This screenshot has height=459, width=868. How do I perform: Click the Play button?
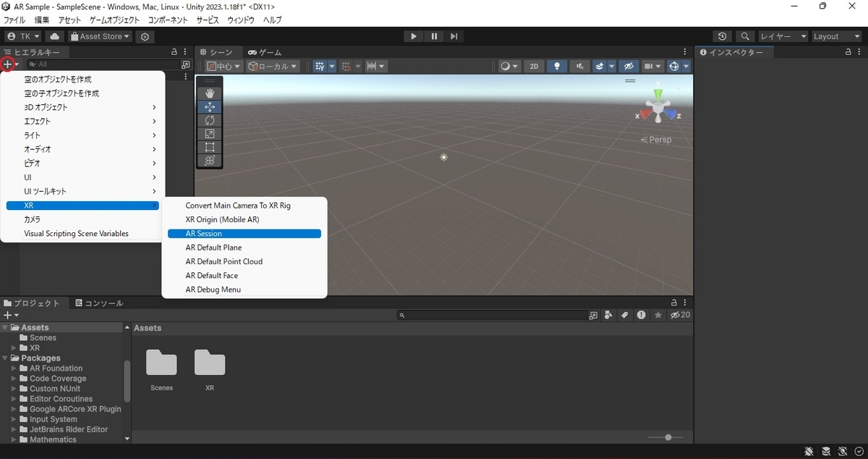click(x=414, y=36)
